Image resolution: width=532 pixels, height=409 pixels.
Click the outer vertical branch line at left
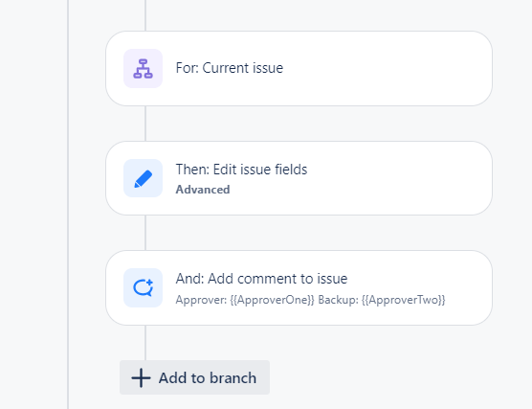[68, 205]
